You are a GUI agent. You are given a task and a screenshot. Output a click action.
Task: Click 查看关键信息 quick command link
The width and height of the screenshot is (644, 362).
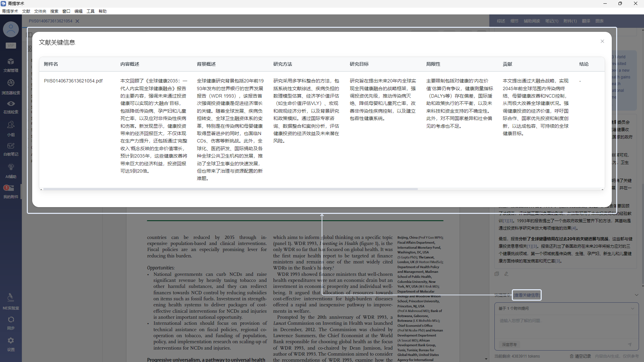527,295
